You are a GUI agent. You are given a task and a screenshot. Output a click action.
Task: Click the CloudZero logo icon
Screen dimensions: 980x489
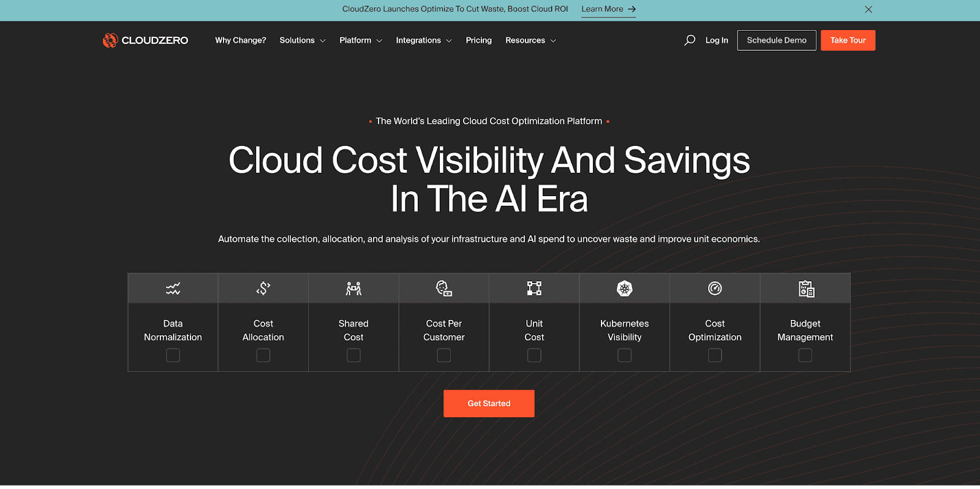pos(110,40)
